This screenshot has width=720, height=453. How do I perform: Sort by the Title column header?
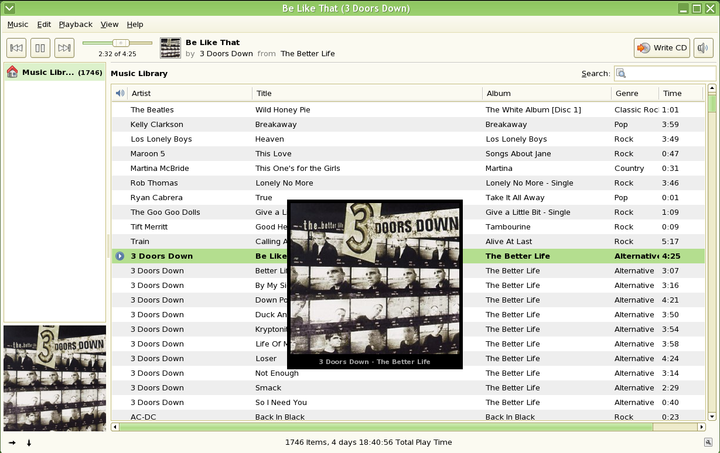pyautogui.click(x=367, y=93)
